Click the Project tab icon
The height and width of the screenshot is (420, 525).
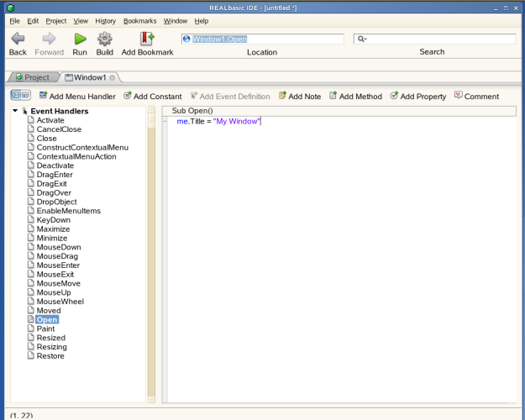click(x=19, y=77)
